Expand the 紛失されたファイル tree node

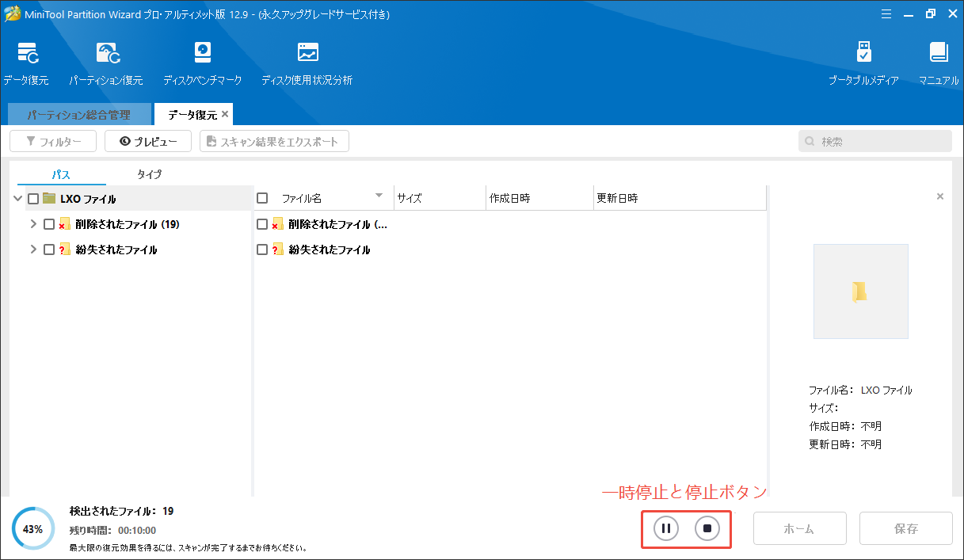33,250
